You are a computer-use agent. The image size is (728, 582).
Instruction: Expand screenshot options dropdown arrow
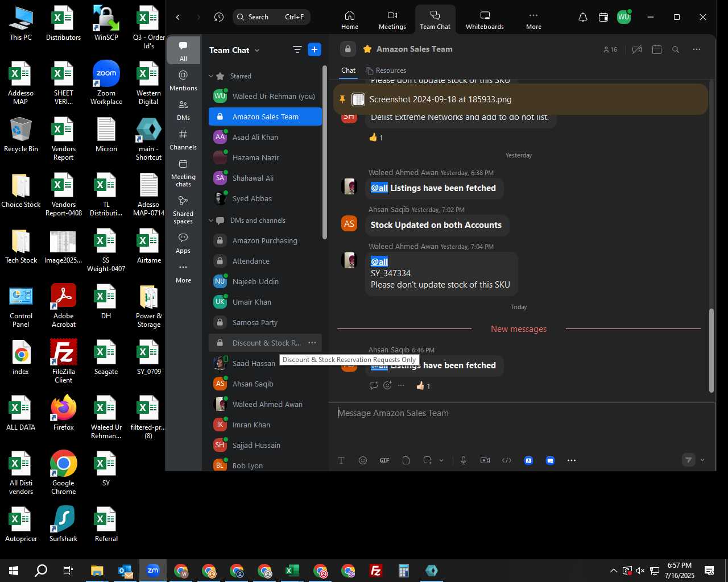coord(441,460)
